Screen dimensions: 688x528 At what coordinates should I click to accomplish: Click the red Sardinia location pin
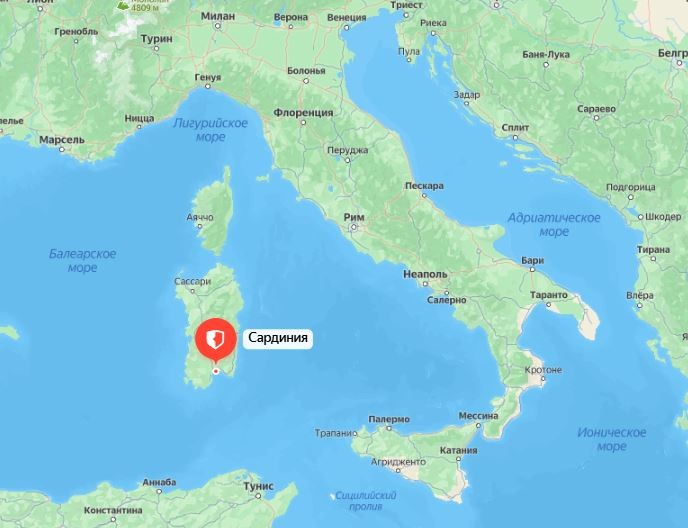click(215, 340)
